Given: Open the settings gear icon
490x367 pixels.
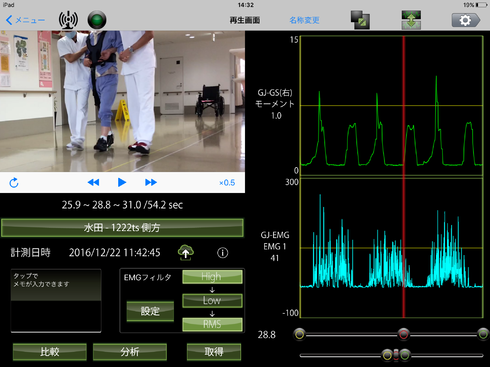Looking at the screenshot, I should click(x=466, y=20).
